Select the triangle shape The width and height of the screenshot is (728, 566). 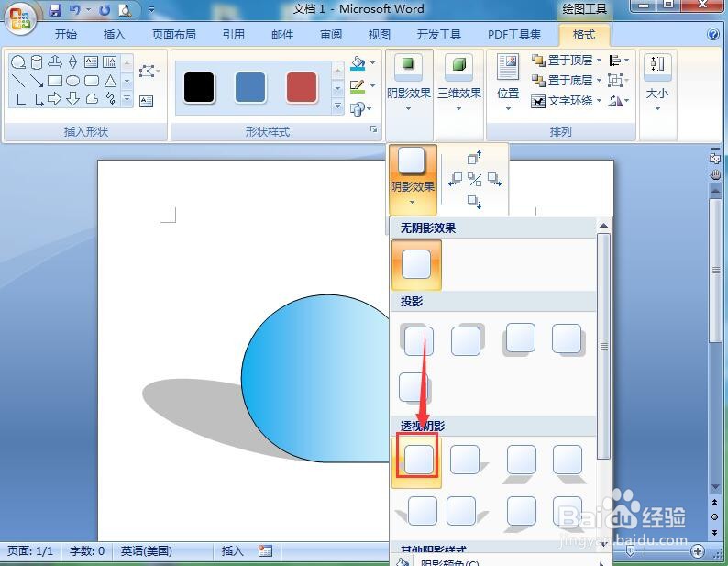pyautogui.click(x=110, y=81)
